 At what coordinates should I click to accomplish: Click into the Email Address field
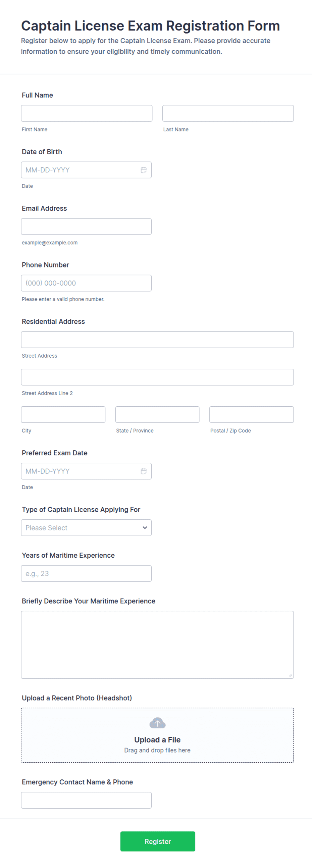(x=86, y=226)
